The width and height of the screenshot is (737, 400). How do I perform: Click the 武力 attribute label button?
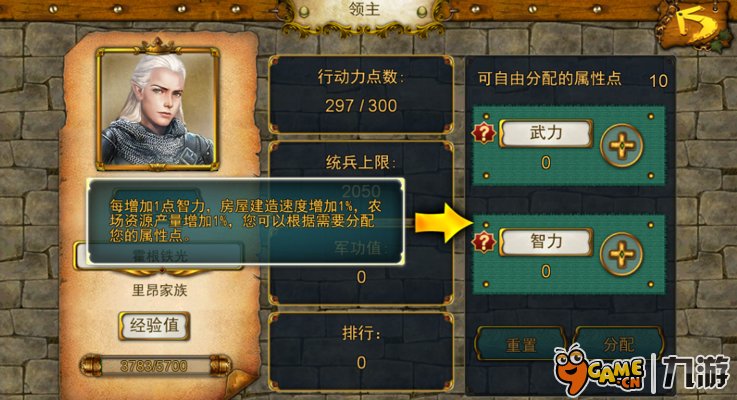546,133
